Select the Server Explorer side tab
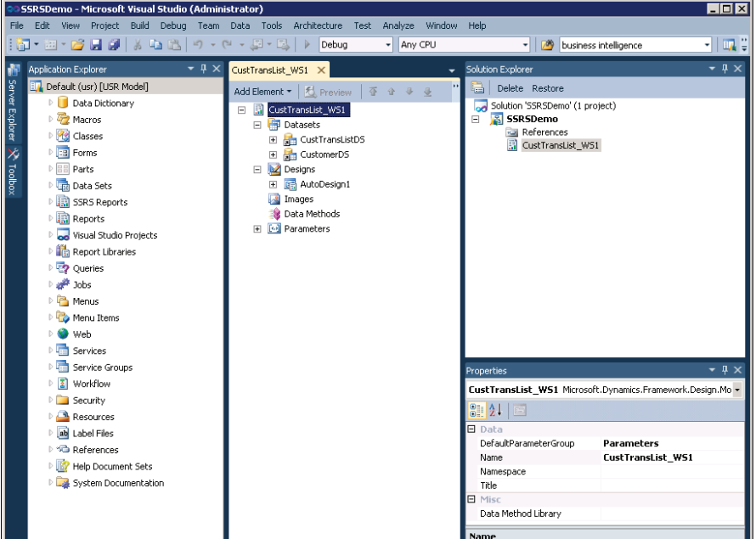 coord(11,102)
